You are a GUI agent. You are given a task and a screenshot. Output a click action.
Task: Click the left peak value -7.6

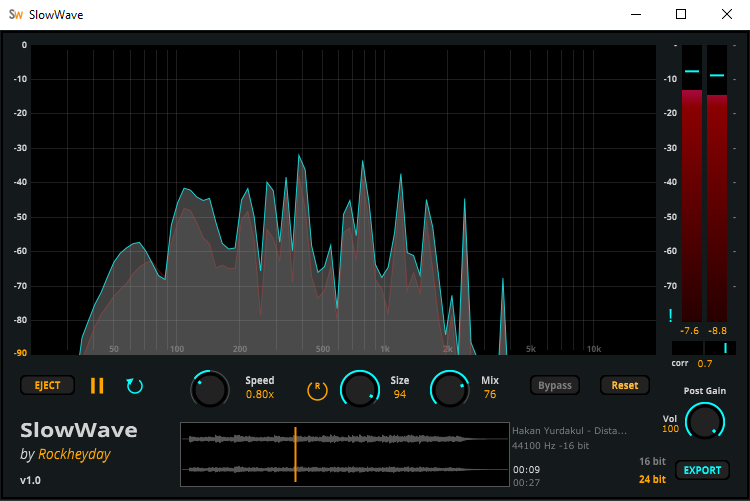[x=690, y=331]
